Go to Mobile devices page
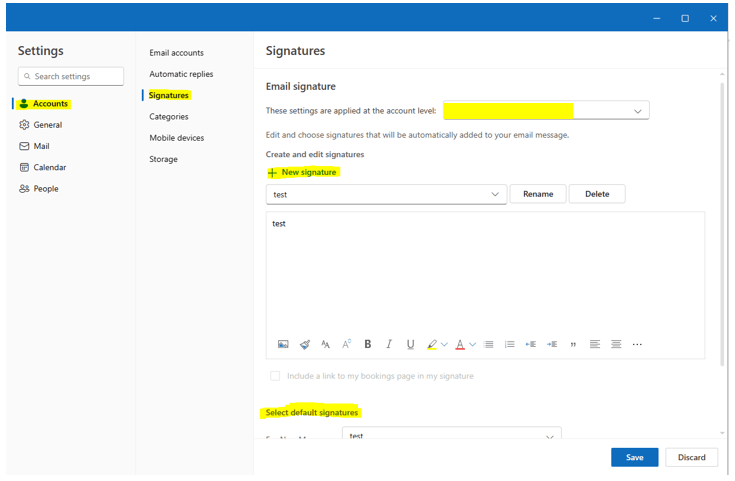 point(176,138)
